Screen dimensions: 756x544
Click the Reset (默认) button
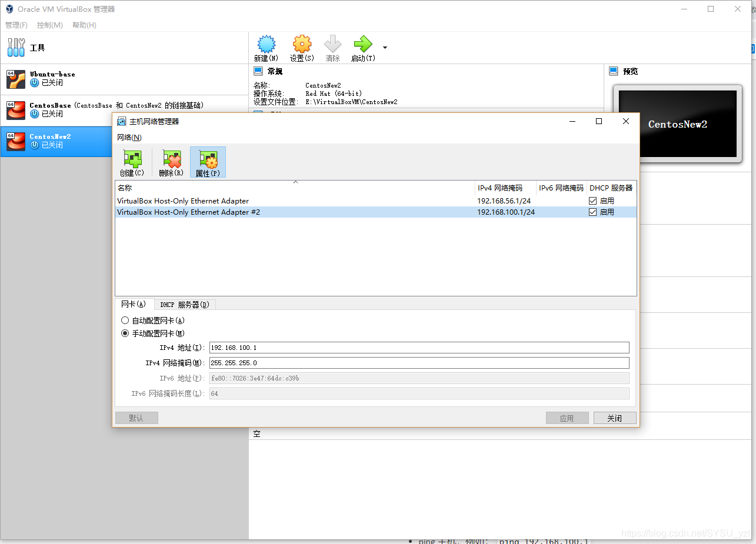point(136,418)
